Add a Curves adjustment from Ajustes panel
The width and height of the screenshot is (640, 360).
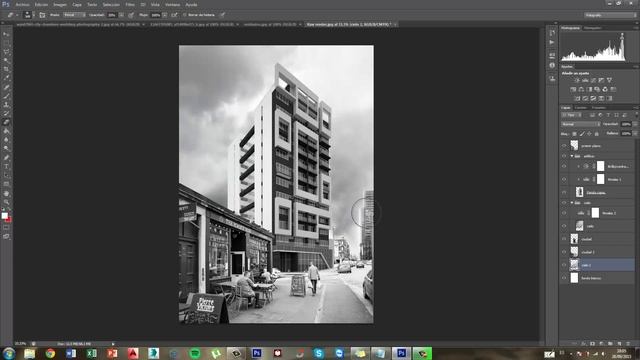click(x=593, y=80)
